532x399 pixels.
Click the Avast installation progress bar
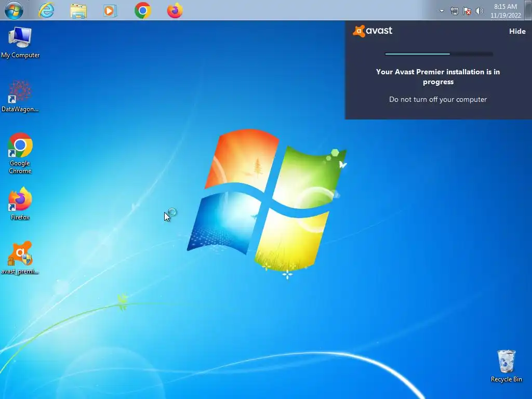pyautogui.click(x=438, y=54)
